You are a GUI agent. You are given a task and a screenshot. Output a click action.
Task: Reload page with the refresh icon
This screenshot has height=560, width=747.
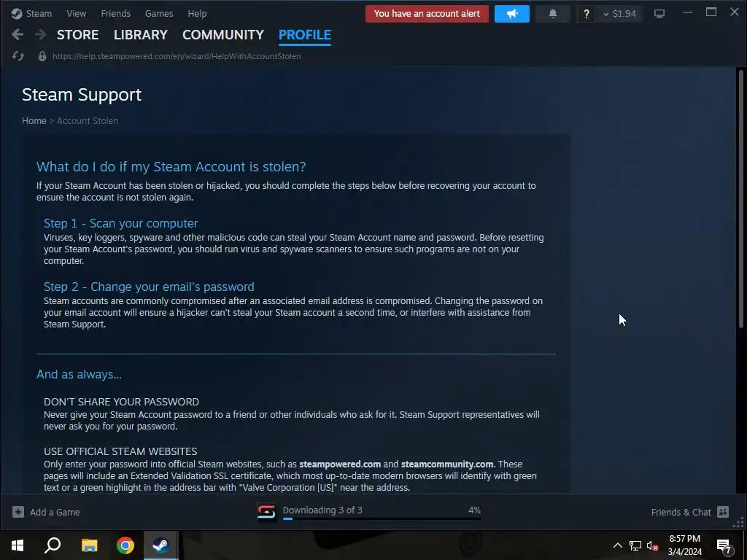18,56
